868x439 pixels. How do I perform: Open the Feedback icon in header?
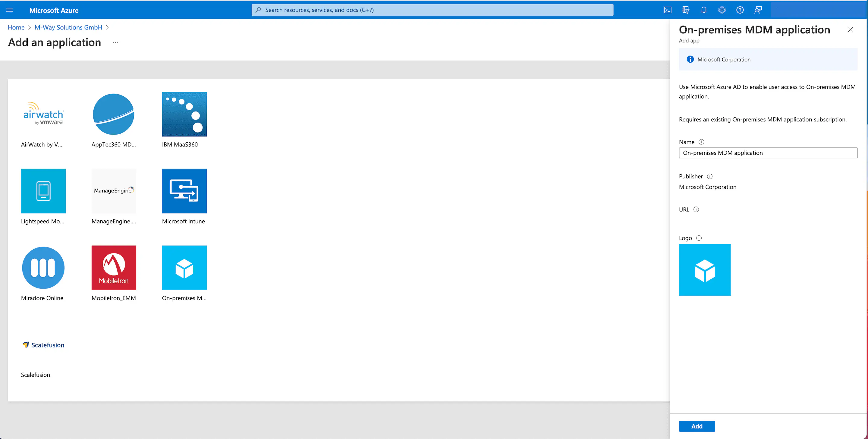point(758,10)
